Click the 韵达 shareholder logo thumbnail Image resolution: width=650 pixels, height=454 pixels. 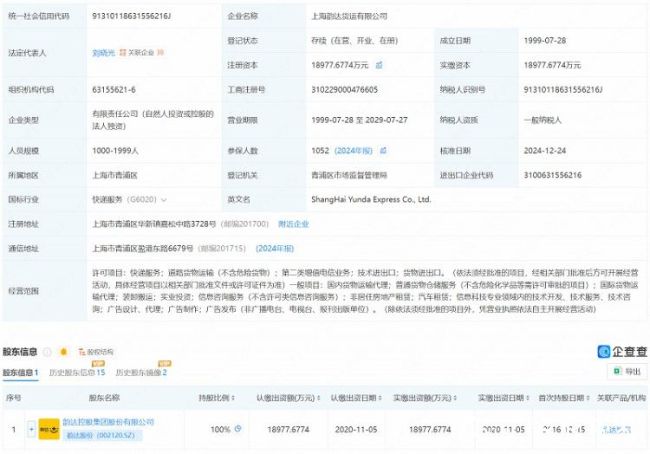coord(48,430)
